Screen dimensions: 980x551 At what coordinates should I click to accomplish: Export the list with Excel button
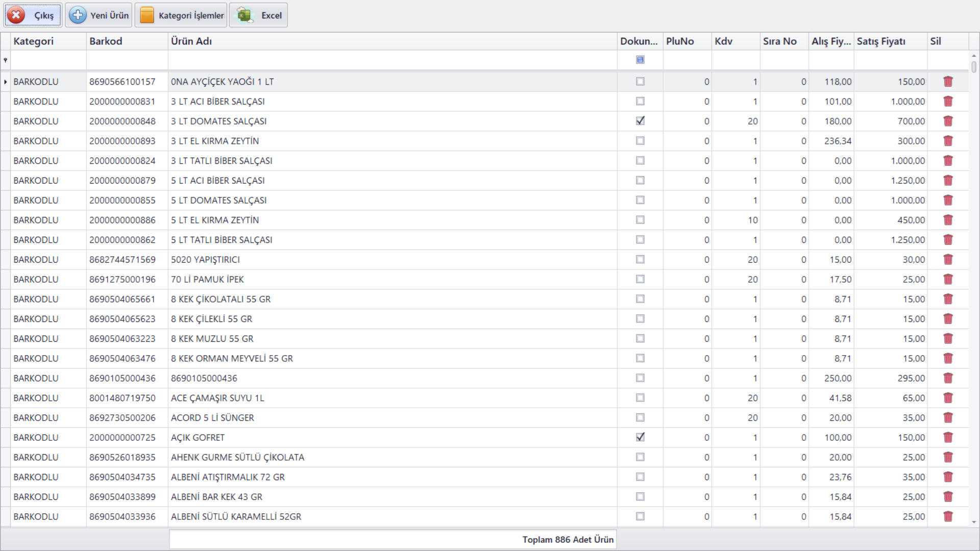tap(258, 15)
